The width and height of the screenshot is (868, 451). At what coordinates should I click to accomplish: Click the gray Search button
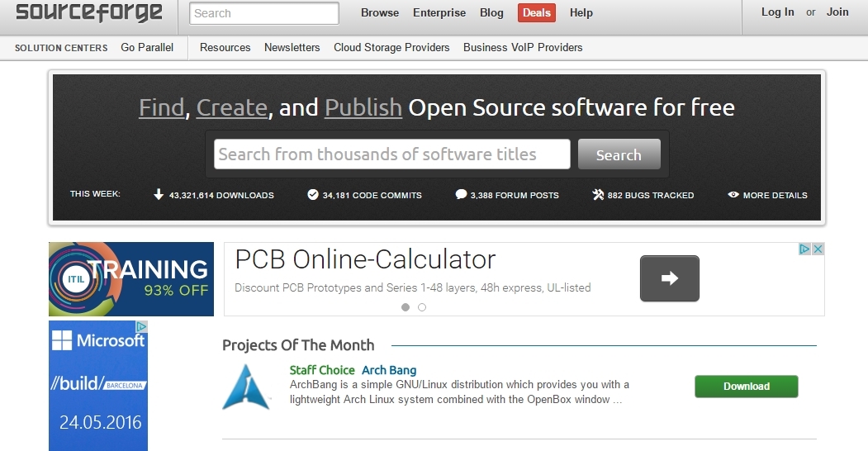point(619,154)
